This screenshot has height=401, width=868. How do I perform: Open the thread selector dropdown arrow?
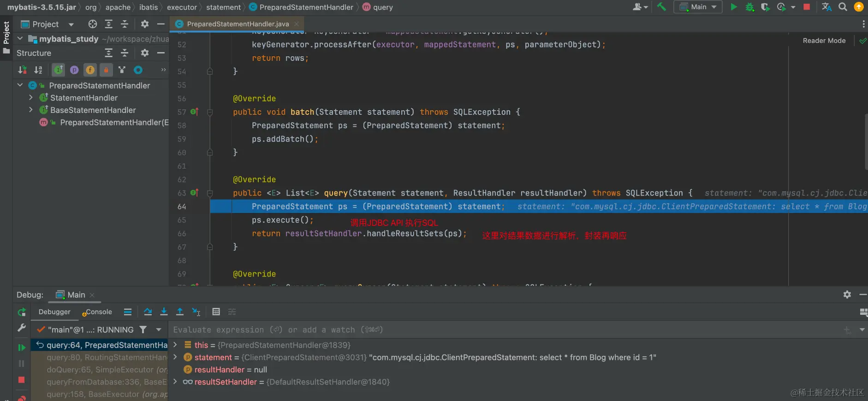(159, 330)
